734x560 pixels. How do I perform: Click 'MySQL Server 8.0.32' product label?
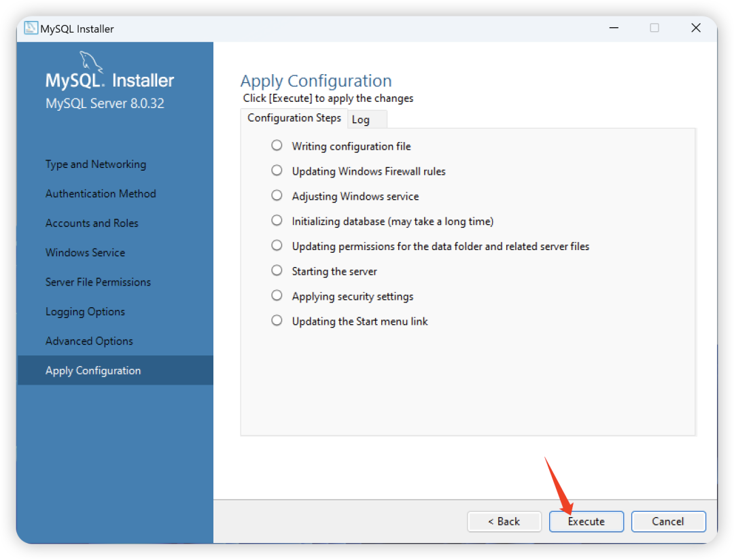[x=105, y=103]
